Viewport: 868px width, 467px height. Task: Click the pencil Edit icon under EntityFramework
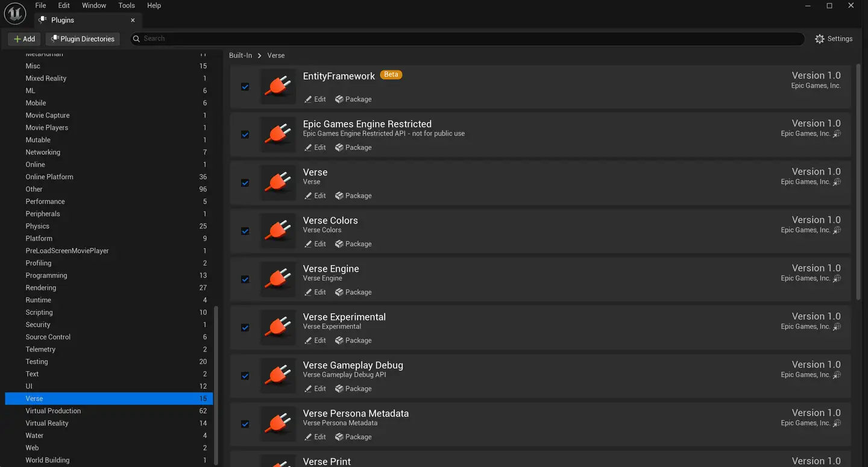pyautogui.click(x=308, y=99)
